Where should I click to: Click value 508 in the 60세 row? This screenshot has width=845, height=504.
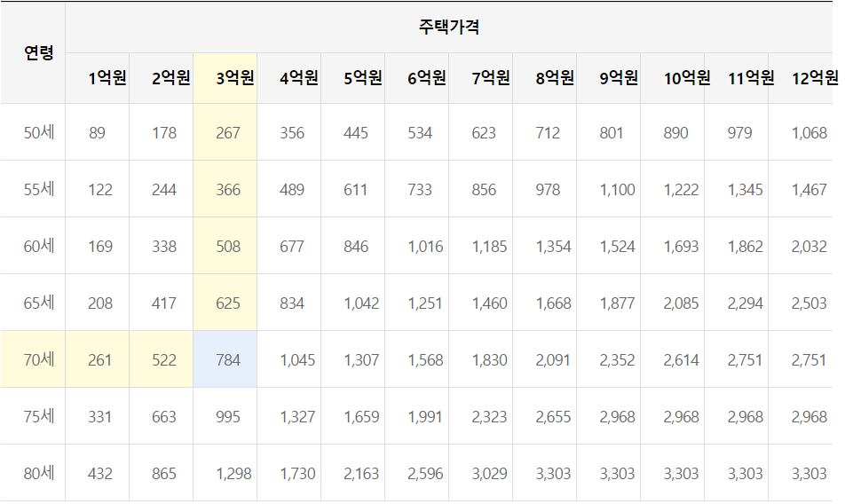tap(228, 246)
